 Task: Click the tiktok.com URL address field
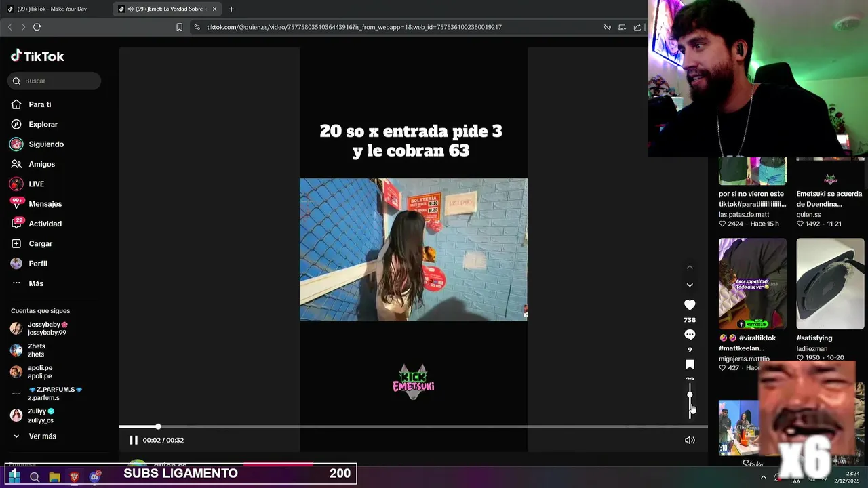[x=354, y=27]
